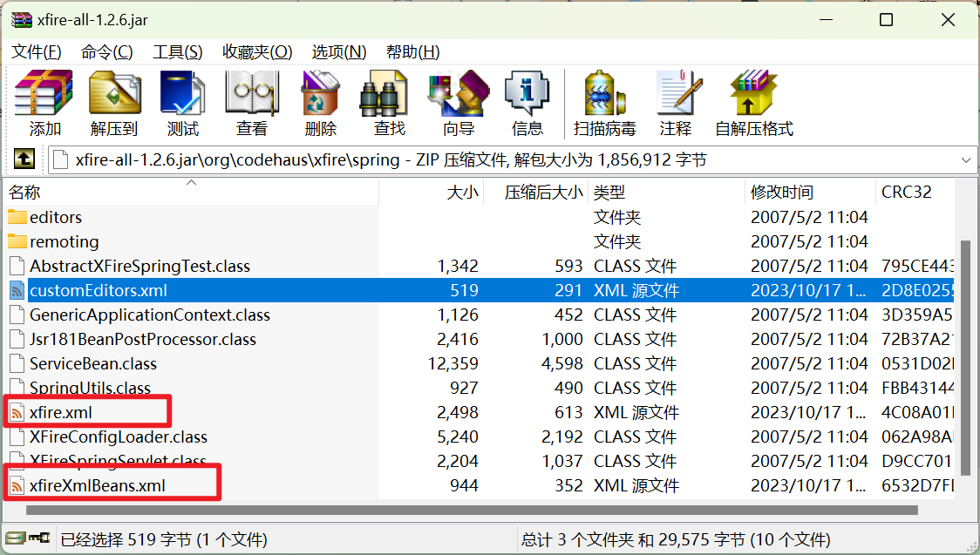This screenshot has width=980, height=555.
Task: Open the Favorites (收藏夹) menu
Action: coord(257,51)
